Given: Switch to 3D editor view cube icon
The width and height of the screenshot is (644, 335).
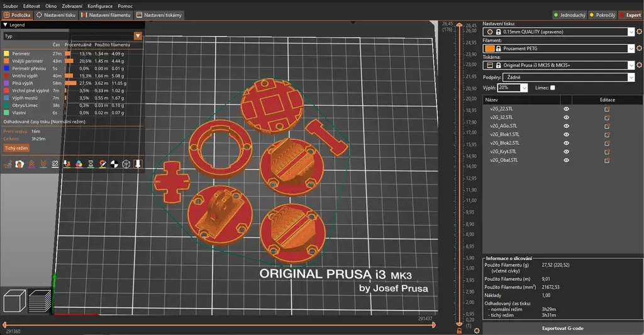Looking at the screenshot, I should tap(15, 301).
